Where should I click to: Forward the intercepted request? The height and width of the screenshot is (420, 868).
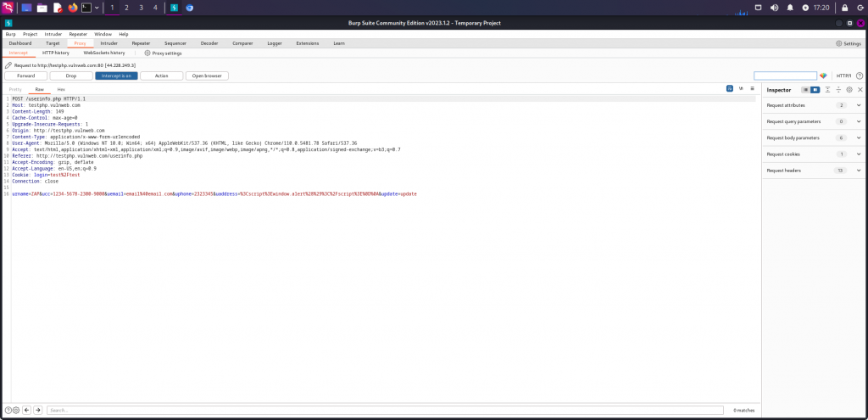26,76
